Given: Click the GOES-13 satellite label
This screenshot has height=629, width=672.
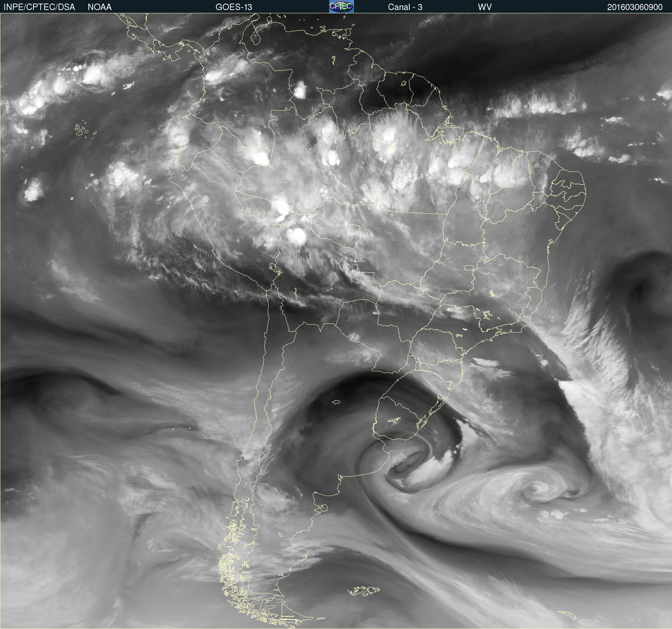Looking at the screenshot, I should (x=234, y=7).
